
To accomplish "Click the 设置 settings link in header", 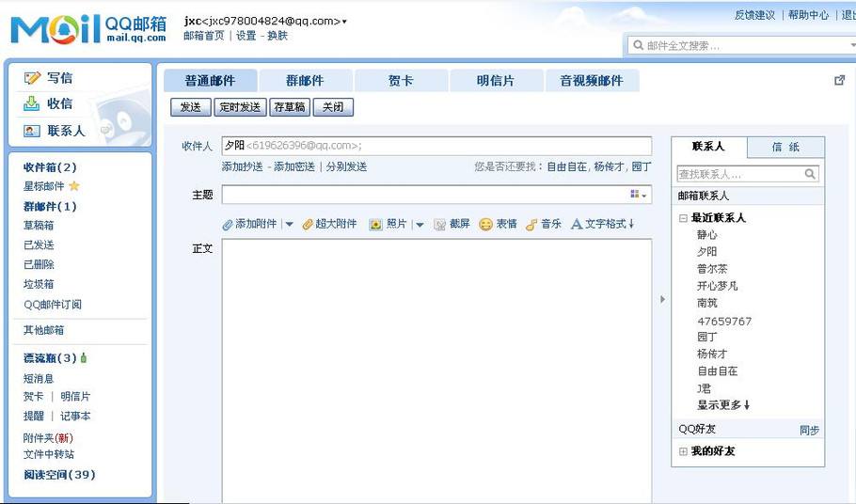I will (246, 36).
